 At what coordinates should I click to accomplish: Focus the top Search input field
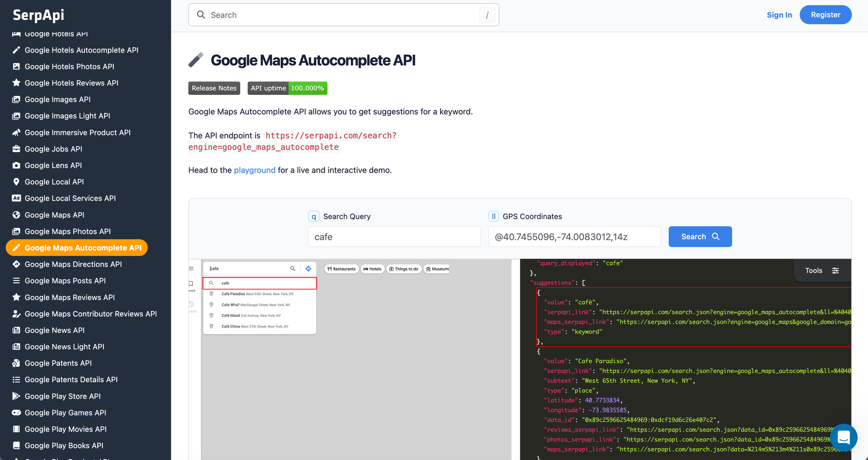(x=343, y=15)
